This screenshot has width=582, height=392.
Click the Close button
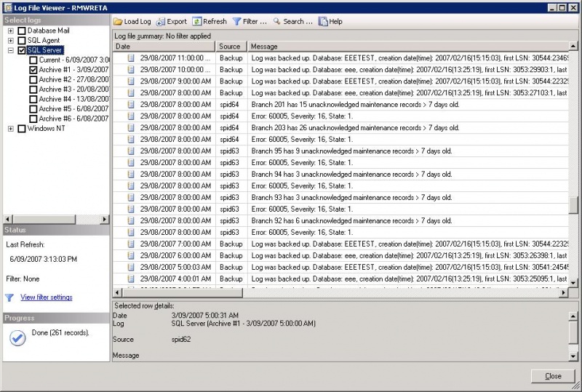click(553, 376)
